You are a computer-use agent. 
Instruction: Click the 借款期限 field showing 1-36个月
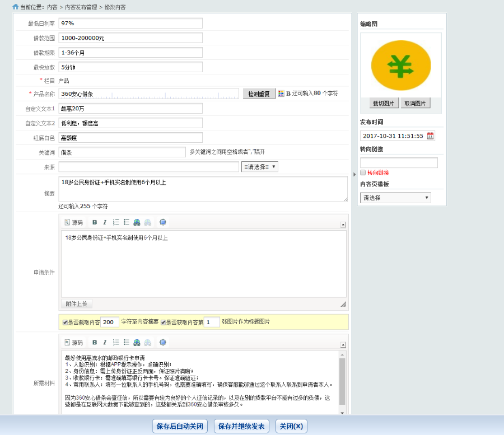(130, 53)
